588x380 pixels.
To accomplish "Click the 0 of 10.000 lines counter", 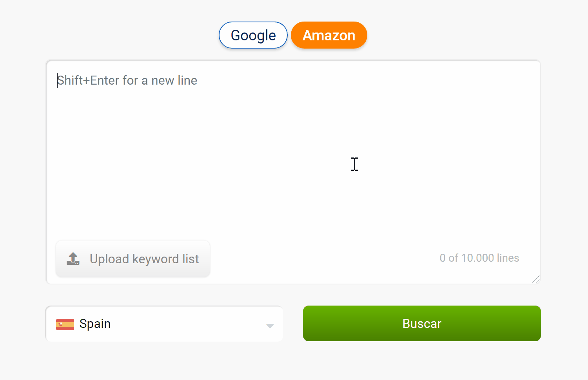I will (479, 258).
